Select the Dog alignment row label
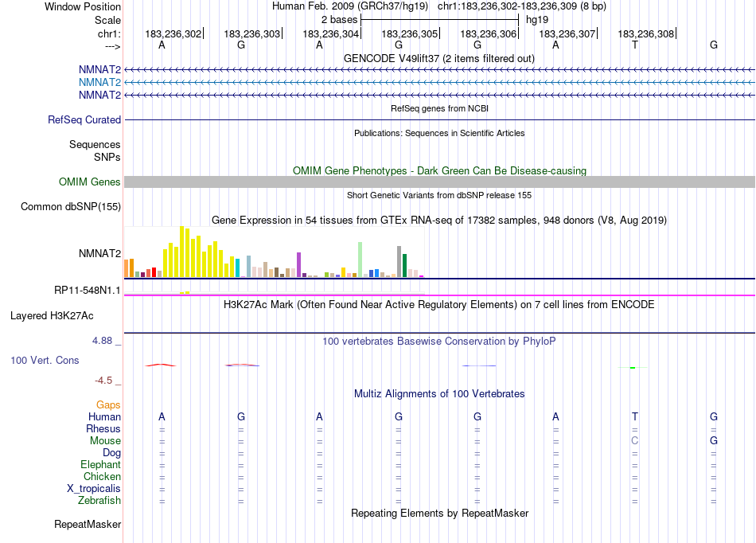Viewport: 756px width, 543px height. (x=112, y=453)
